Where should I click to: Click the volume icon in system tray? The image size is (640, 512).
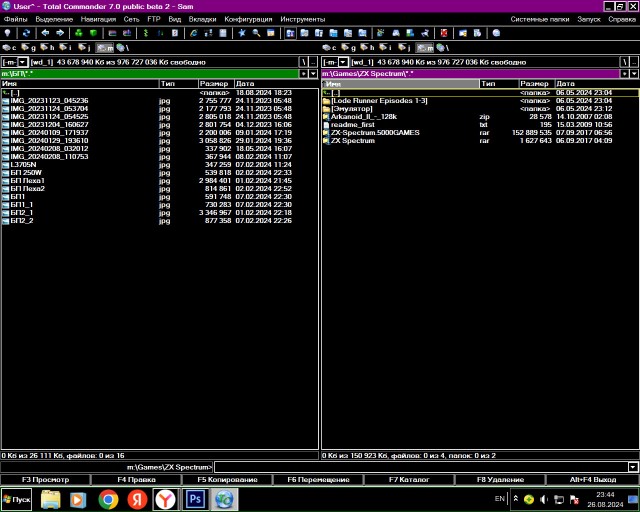click(x=544, y=499)
